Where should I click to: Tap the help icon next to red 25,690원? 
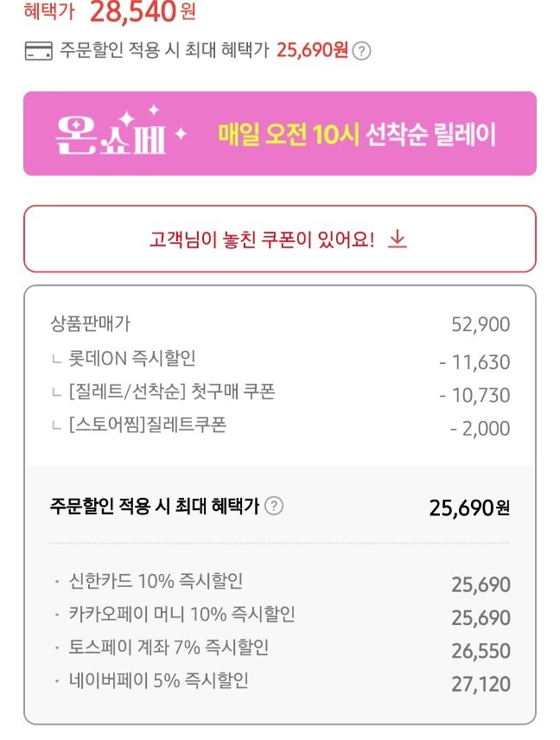tap(363, 51)
